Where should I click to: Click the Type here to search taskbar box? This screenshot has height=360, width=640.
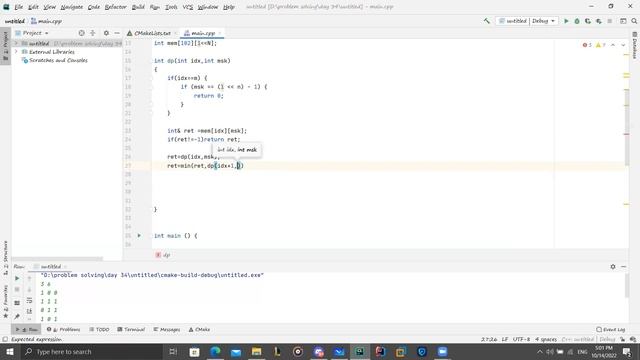91,351
